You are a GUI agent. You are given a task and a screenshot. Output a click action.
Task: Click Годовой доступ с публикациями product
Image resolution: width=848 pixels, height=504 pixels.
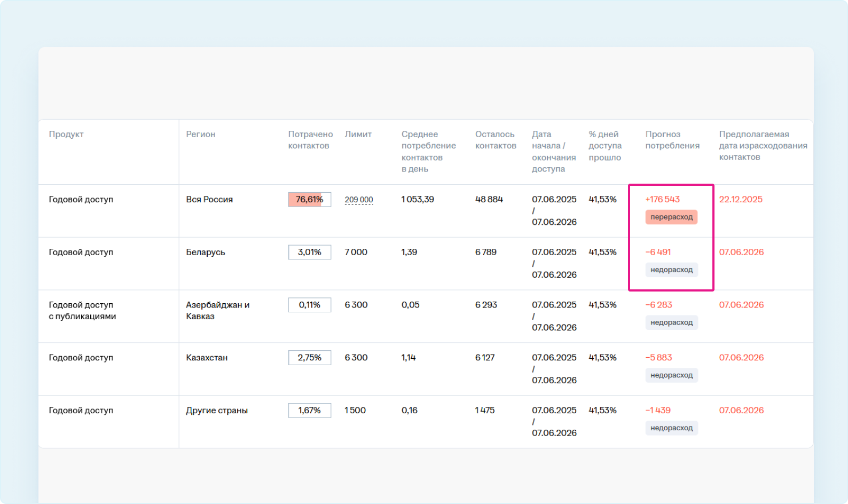point(82,311)
